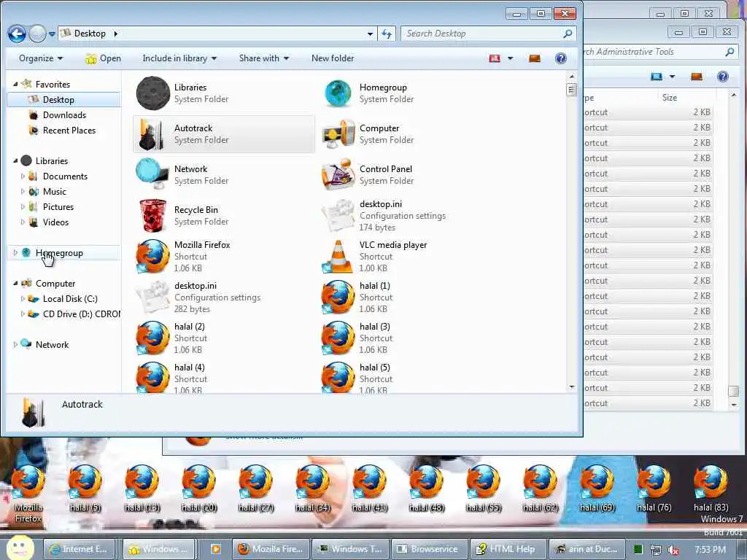Click the help question mark icon in Desktop window

tap(561, 58)
